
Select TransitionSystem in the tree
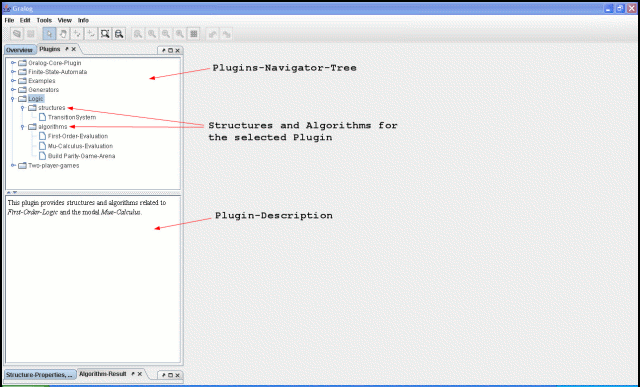point(72,117)
